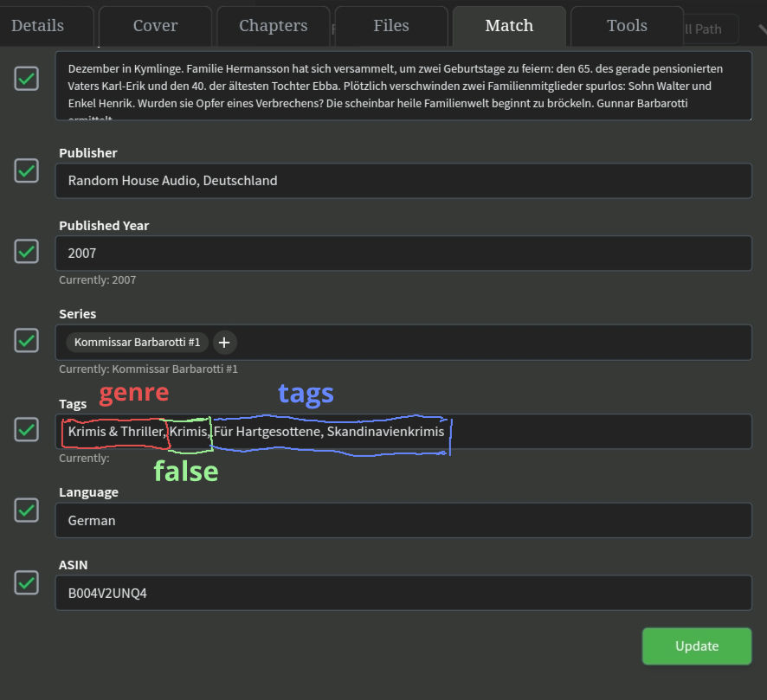Viewport: 767px width, 700px height.
Task: Open the Tools tab
Action: click(x=626, y=25)
